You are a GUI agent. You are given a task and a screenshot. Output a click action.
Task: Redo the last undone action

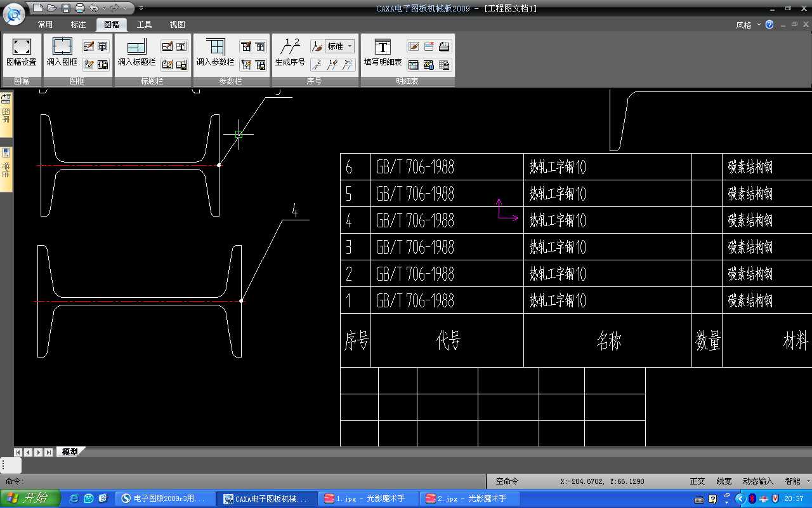(114, 8)
